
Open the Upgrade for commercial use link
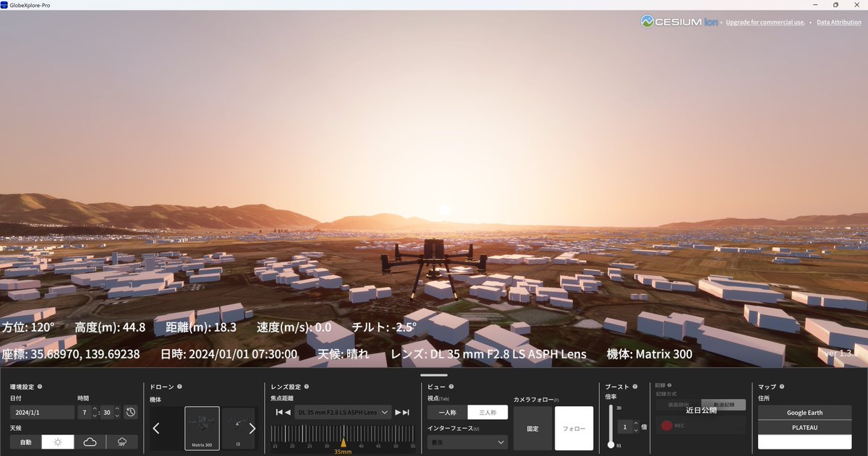pyautogui.click(x=765, y=22)
